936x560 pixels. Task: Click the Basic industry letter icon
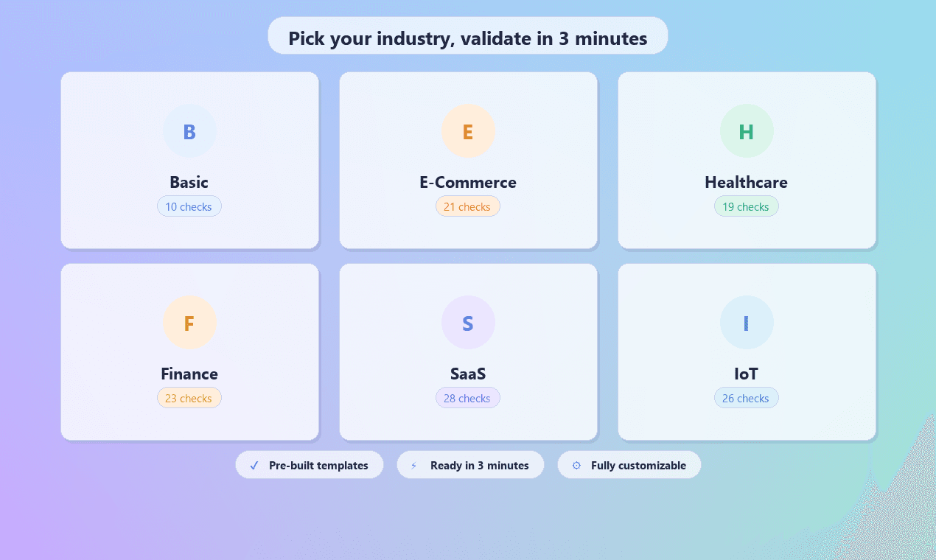tap(189, 130)
